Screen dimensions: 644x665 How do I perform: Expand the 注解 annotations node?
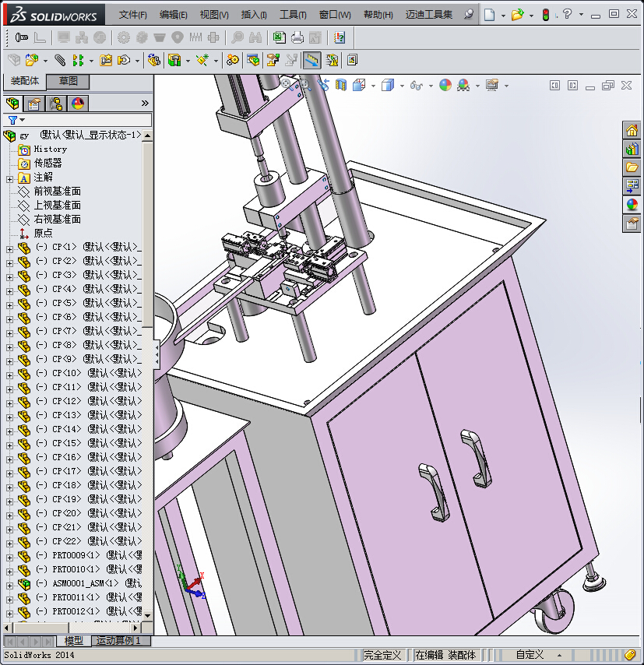[10, 179]
